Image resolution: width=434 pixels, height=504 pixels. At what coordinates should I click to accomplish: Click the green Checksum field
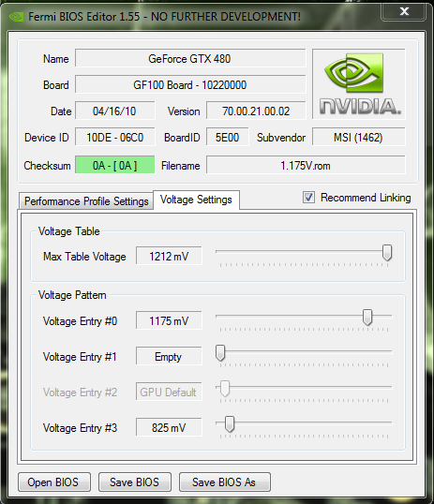(115, 165)
